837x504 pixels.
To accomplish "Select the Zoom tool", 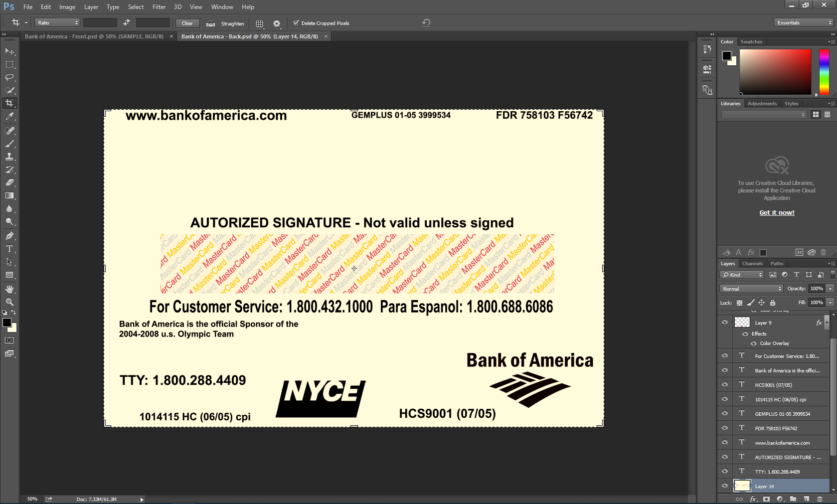I will coord(9,302).
